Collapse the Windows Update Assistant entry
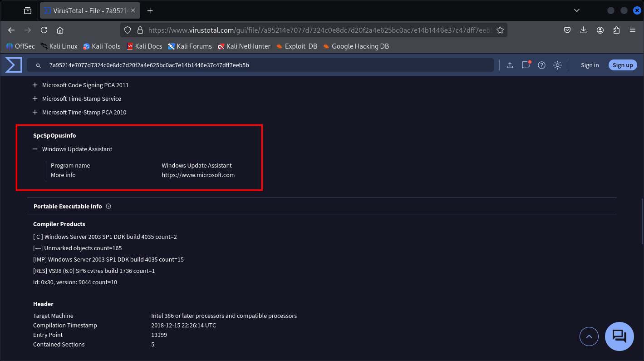644x361 pixels. tap(35, 149)
